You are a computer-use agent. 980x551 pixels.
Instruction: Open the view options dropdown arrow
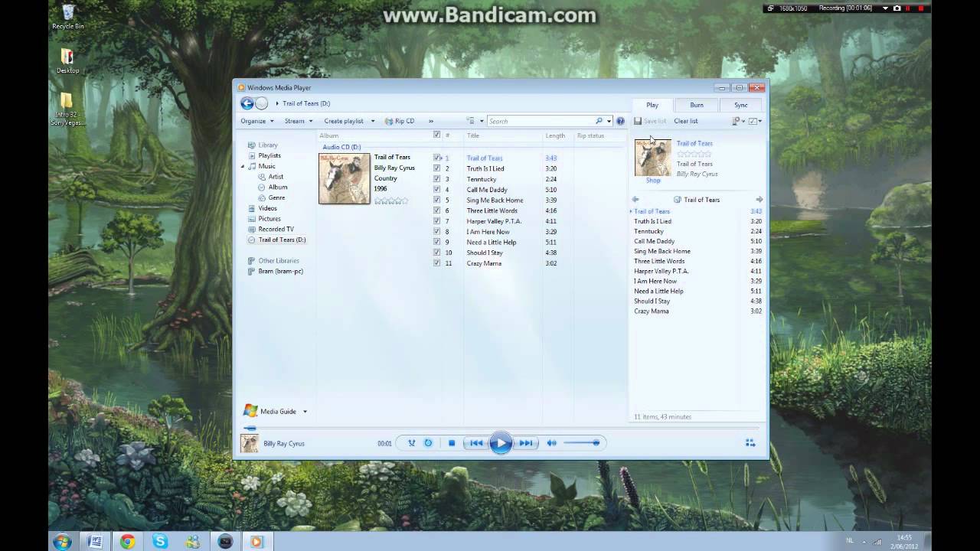(x=482, y=121)
